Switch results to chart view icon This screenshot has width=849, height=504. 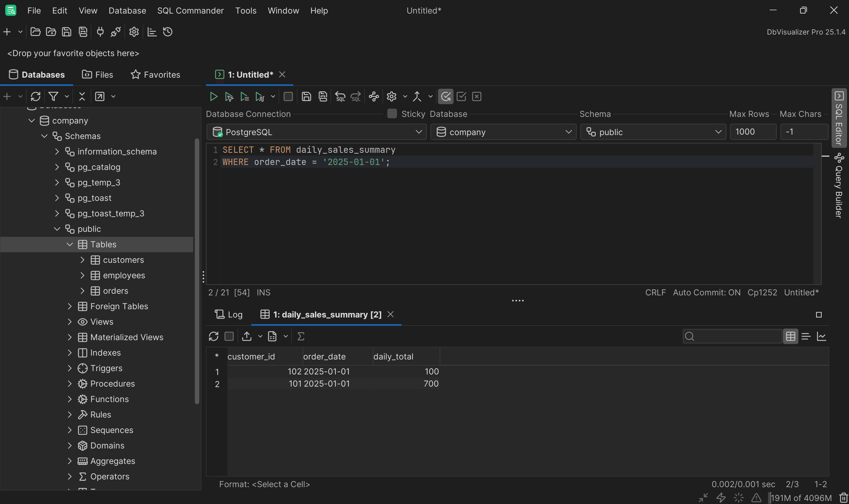821,336
